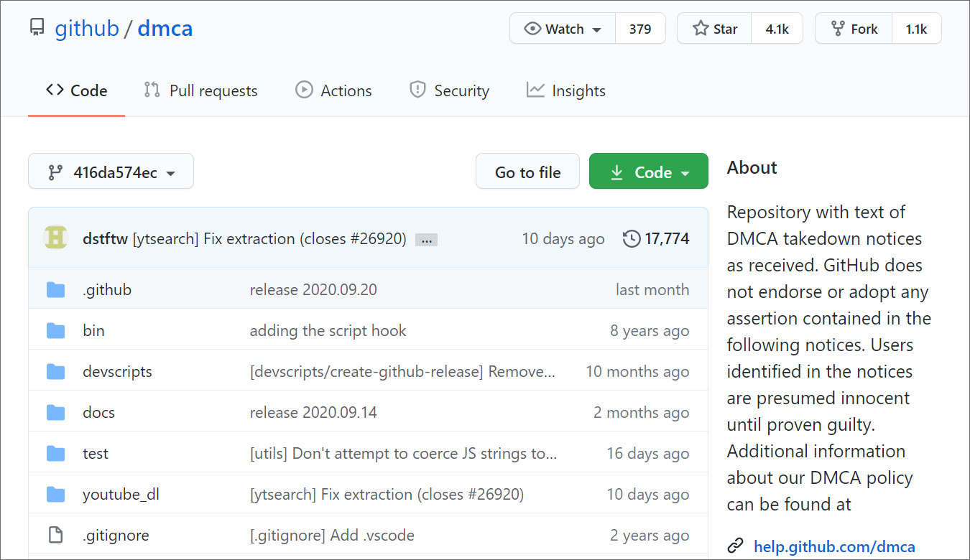Switch to the Code tab

[x=76, y=90]
